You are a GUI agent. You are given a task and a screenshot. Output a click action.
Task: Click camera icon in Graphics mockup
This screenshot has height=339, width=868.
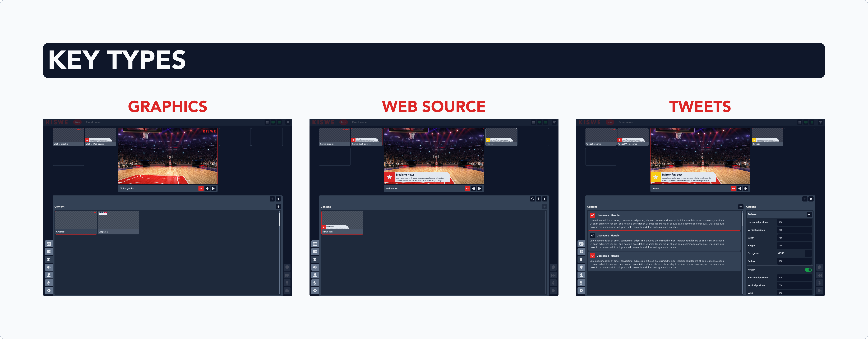click(x=287, y=290)
